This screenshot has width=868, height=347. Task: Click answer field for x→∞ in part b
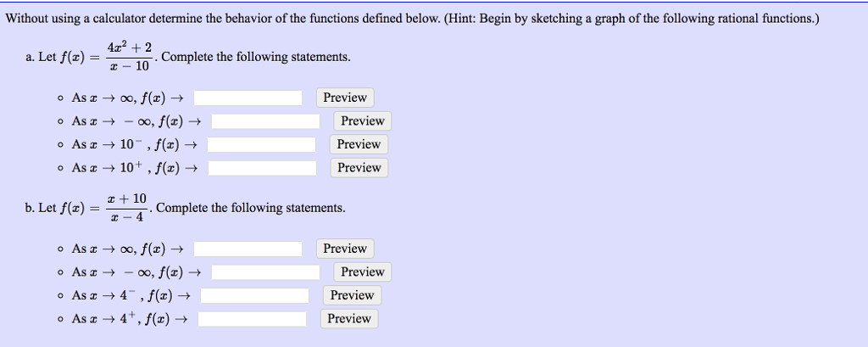pyautogui.click(x=248, y=249)
